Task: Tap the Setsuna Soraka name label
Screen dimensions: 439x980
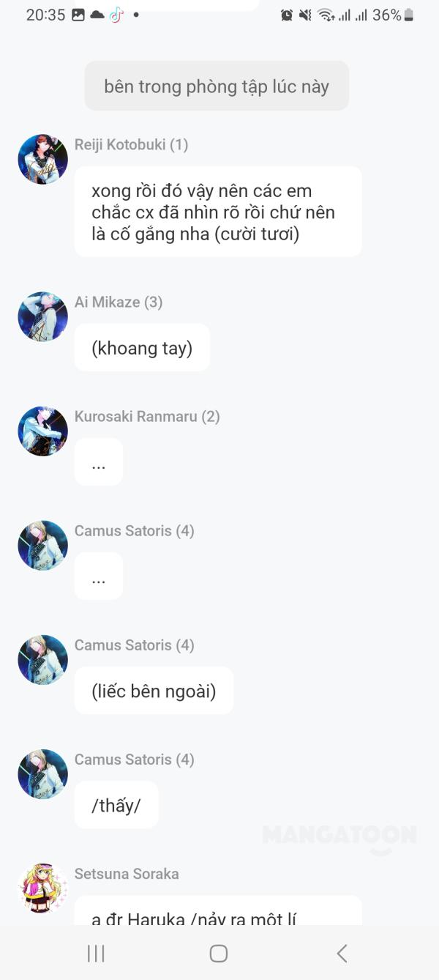Action: pos(127,873)
